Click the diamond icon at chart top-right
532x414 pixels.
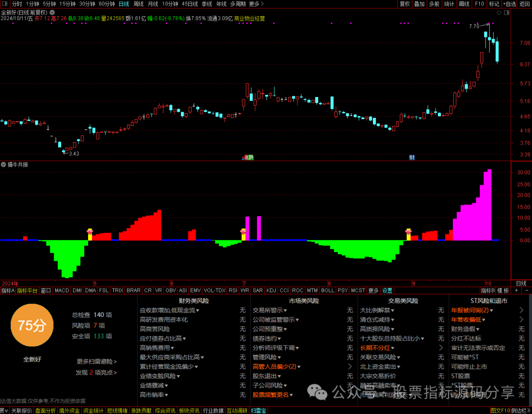[x=499, y=12]
